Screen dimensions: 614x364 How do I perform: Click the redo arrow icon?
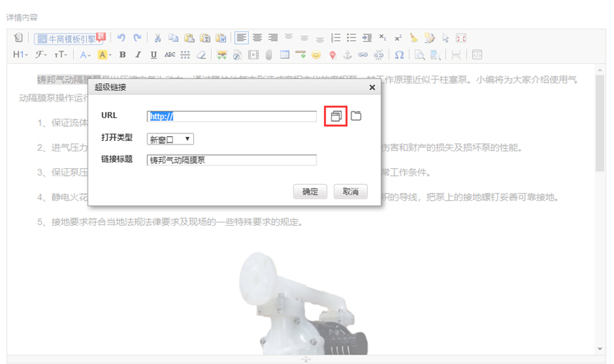point(137,38)
